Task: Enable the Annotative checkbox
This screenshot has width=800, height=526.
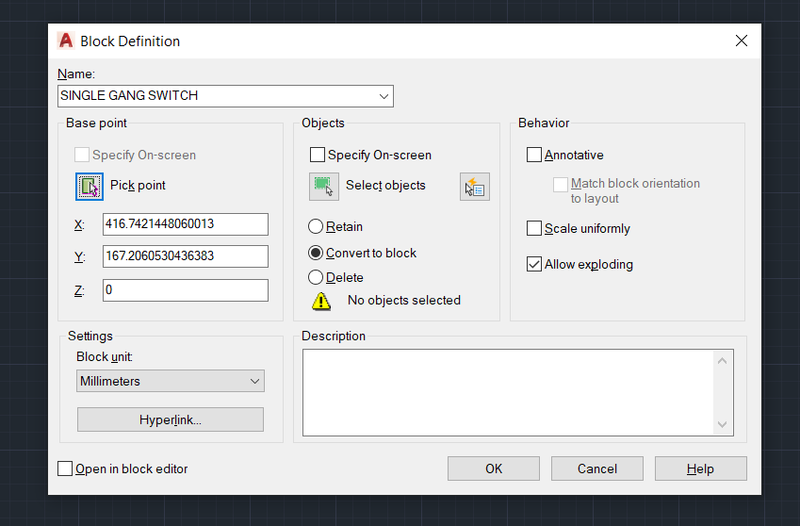Action: [534, 155]
